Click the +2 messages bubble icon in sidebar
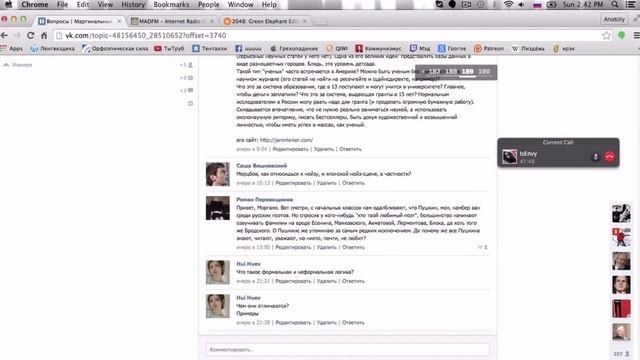Image resolution: width=640 pixels, height=360 pixels. pos(187,90)
